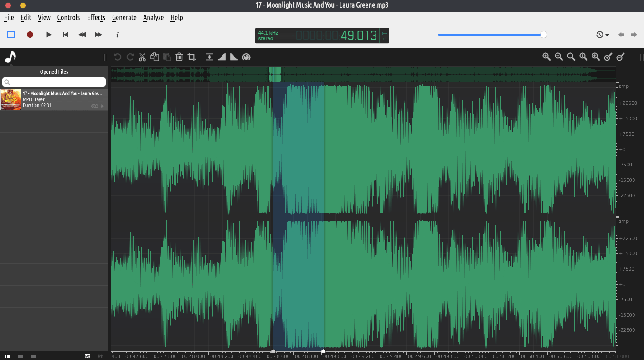The height and width of the screenshot is (360, 644).
Task: Open the round gain knob effect icon
Action: pyautogui.click(x=246, y=57)
